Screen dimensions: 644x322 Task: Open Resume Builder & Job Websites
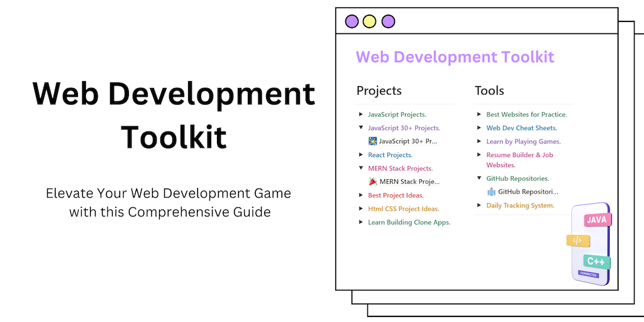point(519,160)
